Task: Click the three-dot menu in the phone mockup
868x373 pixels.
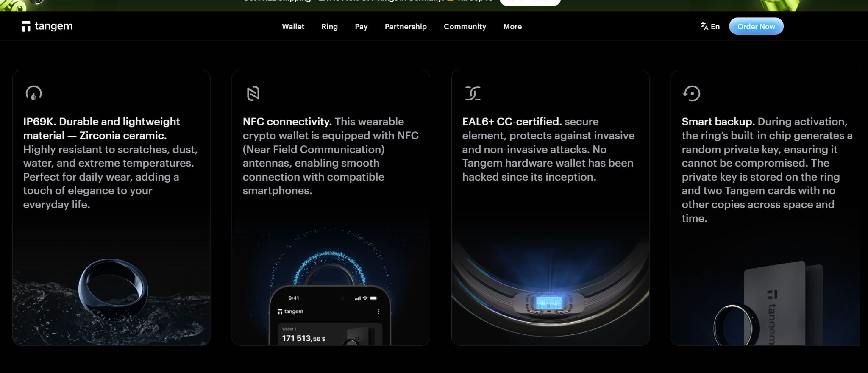Action: point(378,312)
